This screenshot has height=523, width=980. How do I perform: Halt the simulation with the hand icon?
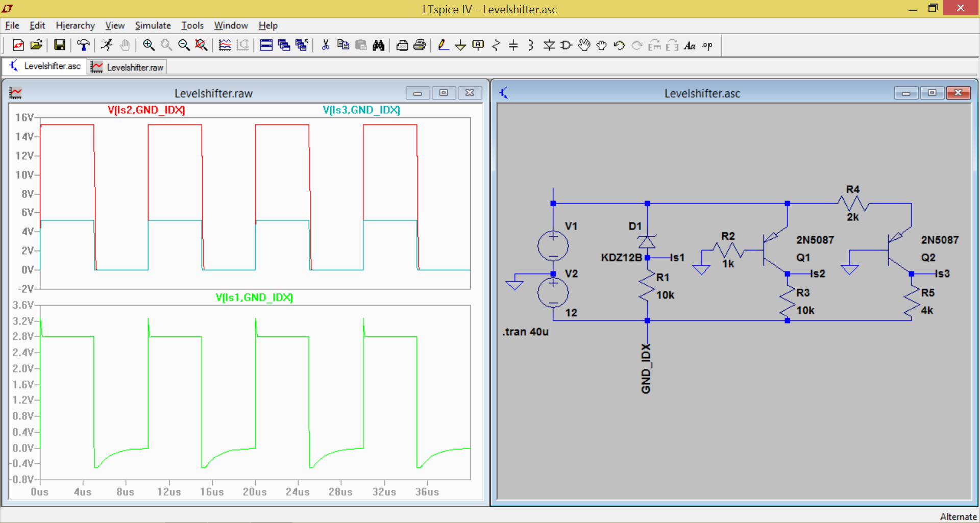pyautogui.click(x=125, y=45)
